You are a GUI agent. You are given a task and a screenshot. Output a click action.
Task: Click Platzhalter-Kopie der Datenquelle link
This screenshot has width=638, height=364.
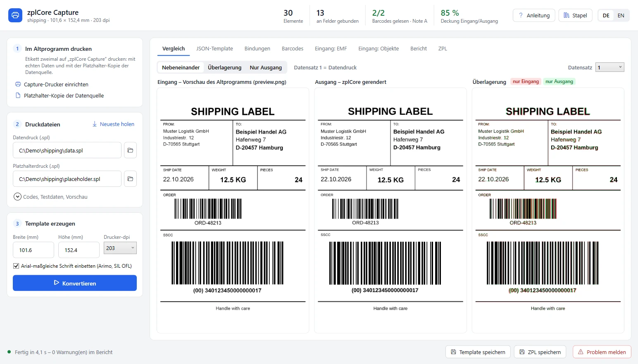click(x=64, y=95)
